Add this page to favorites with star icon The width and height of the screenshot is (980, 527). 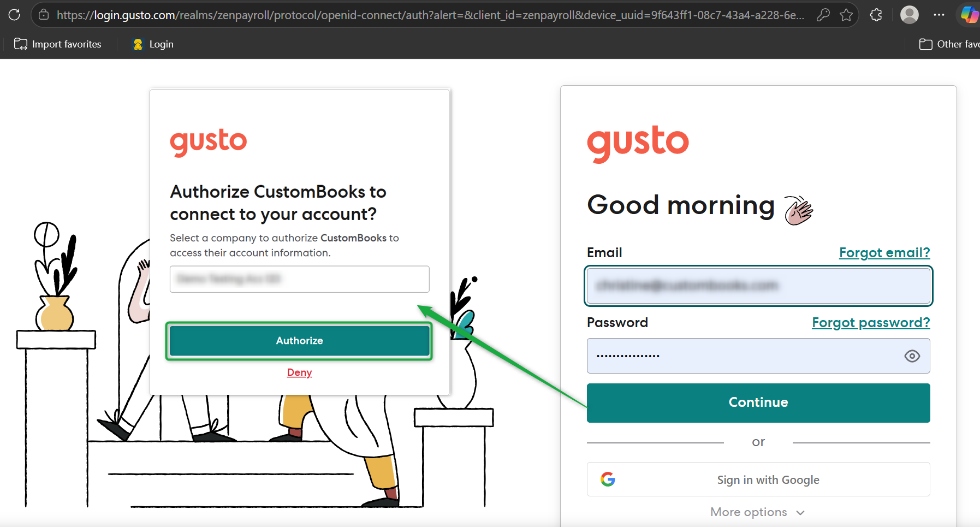pos(846,15)
